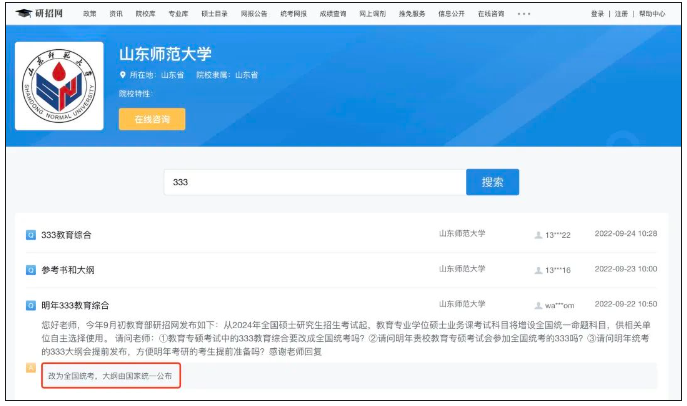
Task: Click the Q icon beside 333教育综合
Action: click(x=31, y=235)
